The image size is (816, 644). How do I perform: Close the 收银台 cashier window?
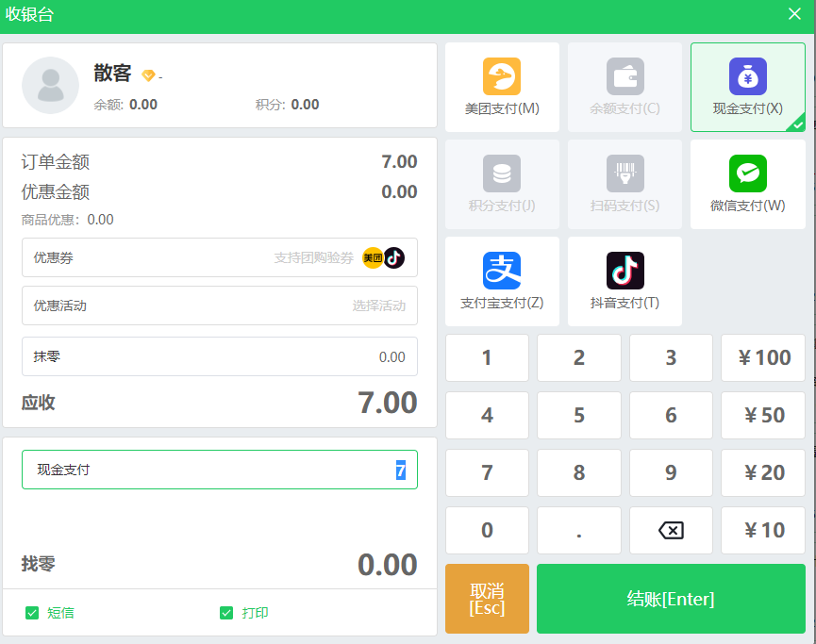pyautogui.click(x=794, y=14)
